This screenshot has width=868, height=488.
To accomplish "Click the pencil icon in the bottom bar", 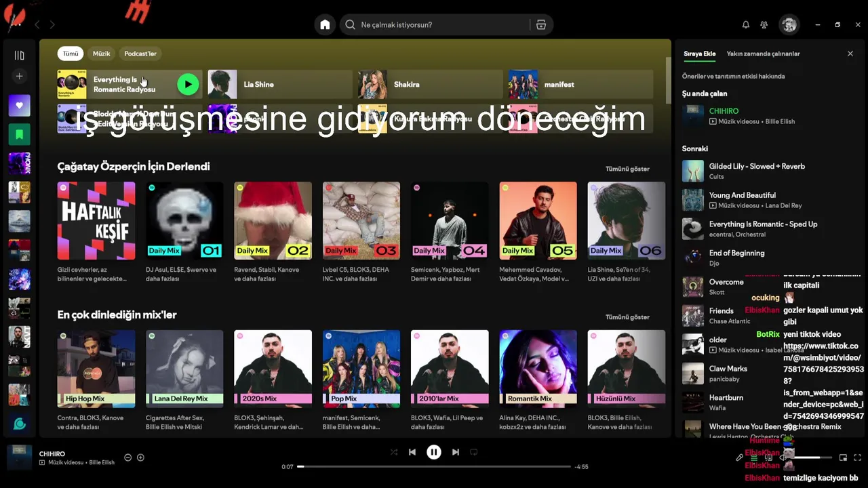I will 740,457.
